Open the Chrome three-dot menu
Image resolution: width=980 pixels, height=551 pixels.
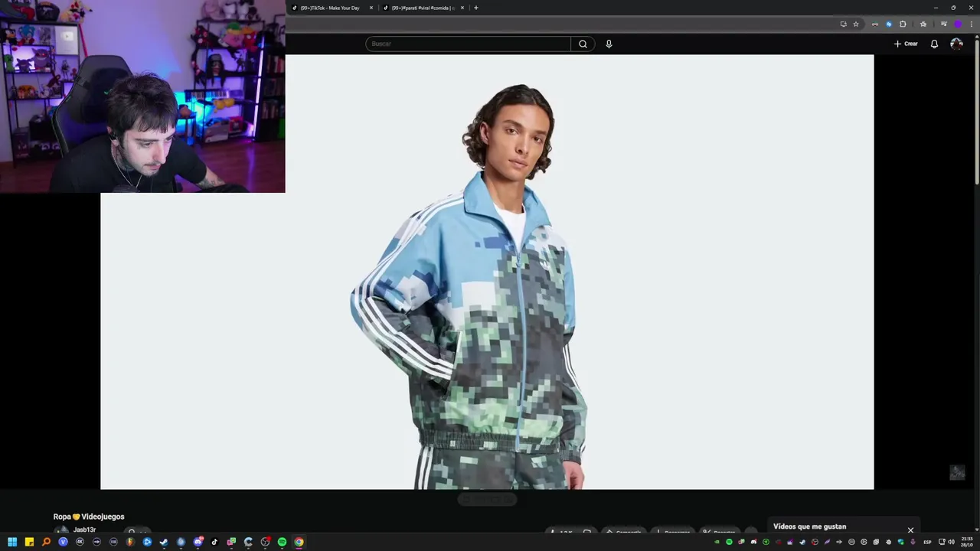(x=972, y=24)
